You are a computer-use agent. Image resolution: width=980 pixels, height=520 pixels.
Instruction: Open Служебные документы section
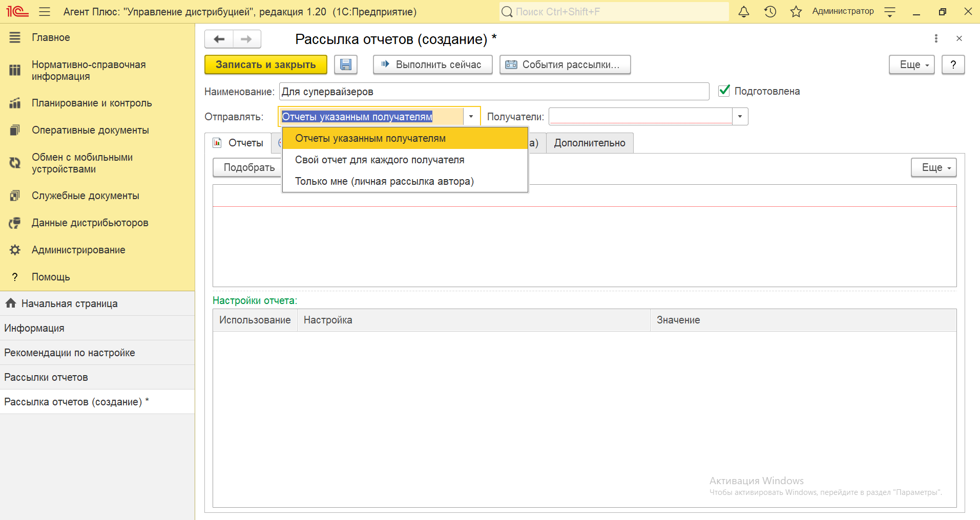pyautogui.click(x=97, y=196)
